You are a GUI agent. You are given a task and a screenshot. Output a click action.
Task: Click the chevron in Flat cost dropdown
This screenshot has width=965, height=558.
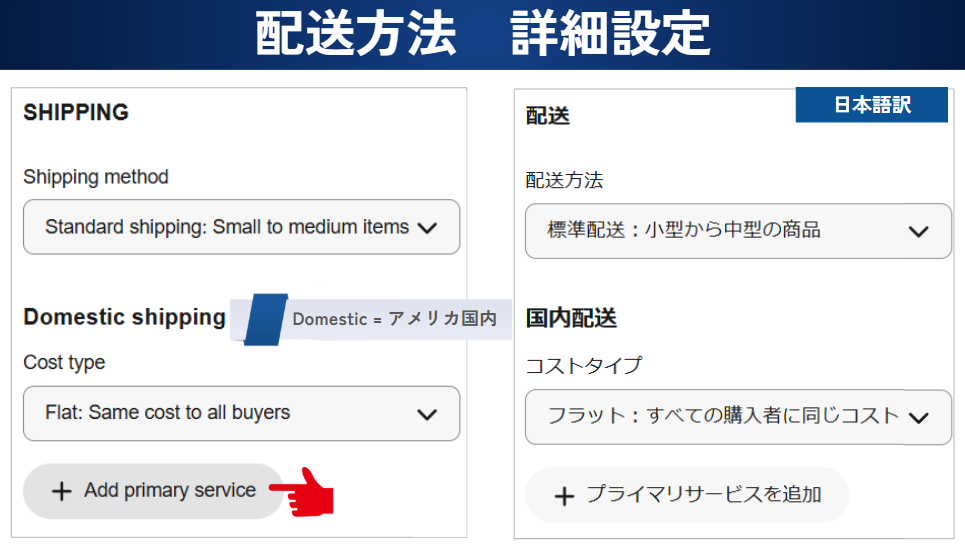tap(427, 414)
